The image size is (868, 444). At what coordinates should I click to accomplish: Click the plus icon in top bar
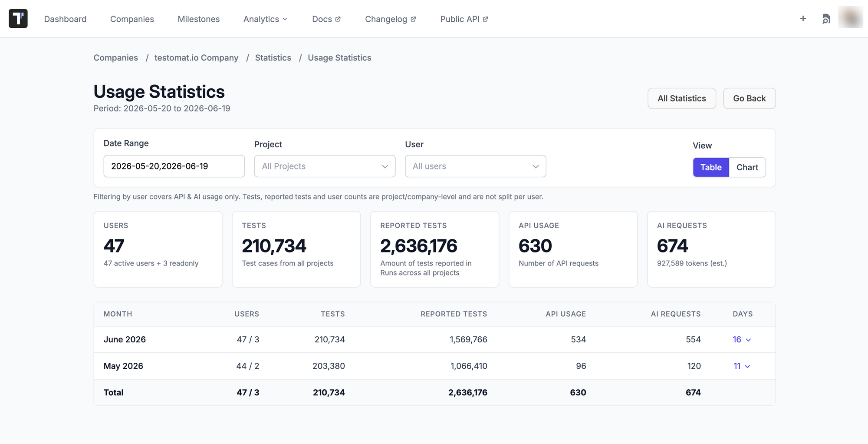(803, 19)
